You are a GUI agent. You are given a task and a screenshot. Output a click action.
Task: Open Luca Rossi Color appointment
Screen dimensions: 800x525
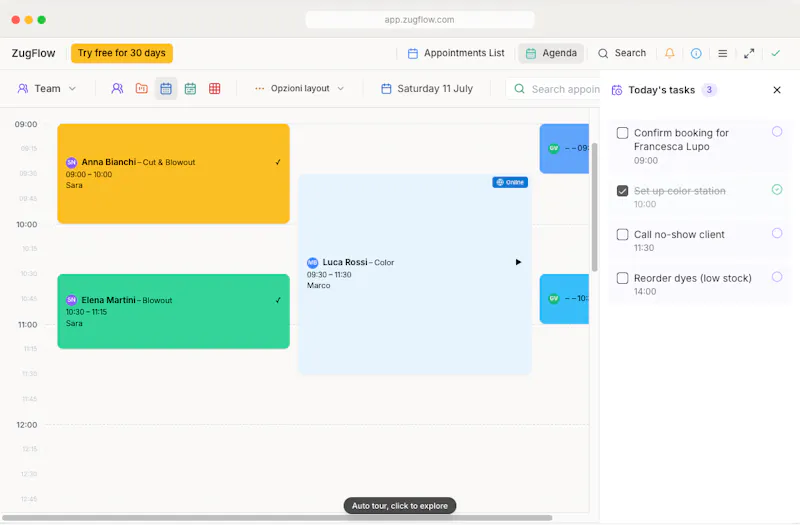[415, 274]
